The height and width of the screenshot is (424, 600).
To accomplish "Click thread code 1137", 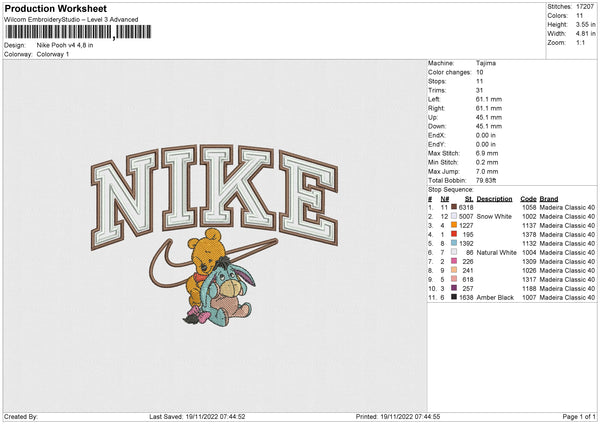I will coord(529,225).
